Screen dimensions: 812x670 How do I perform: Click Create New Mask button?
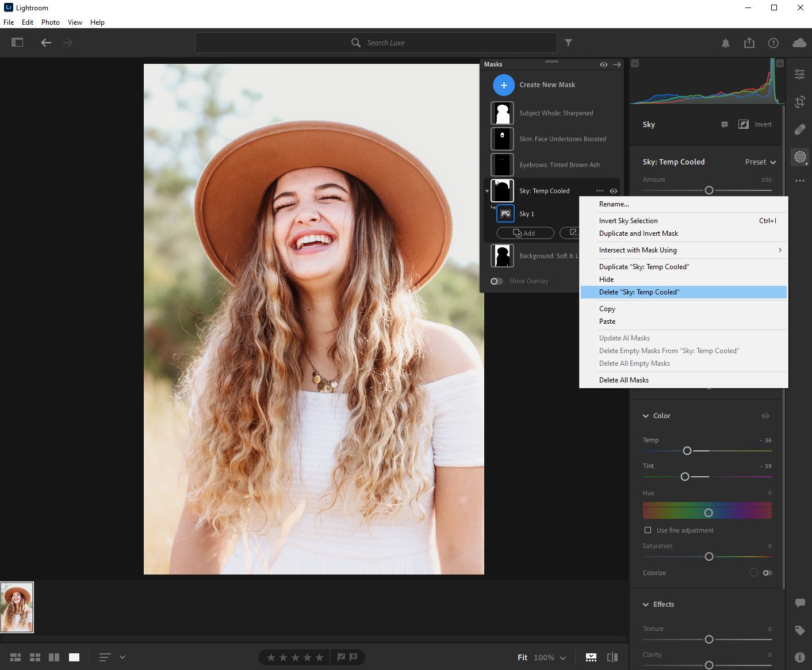click(504, 85)
